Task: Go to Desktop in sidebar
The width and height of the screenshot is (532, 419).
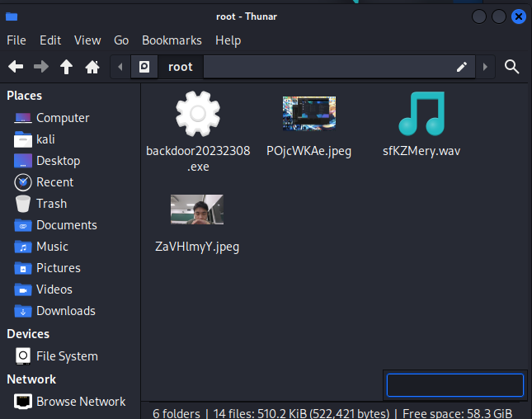Action: [47, 161]
